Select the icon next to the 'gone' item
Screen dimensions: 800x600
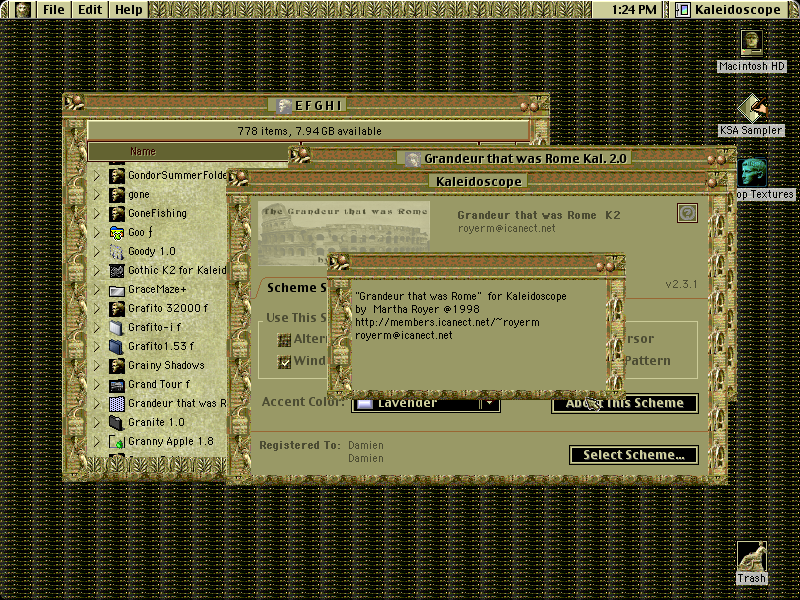tap(117, 194)
